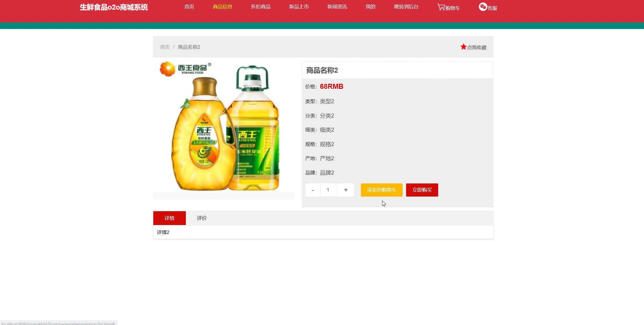Click the 分类2 value text

(x=327, y=116)
